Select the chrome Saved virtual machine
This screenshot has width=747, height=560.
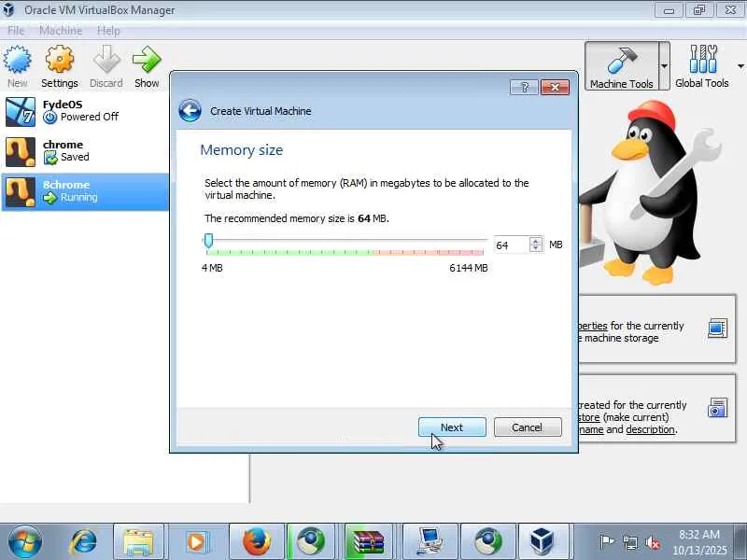[85, 152]
